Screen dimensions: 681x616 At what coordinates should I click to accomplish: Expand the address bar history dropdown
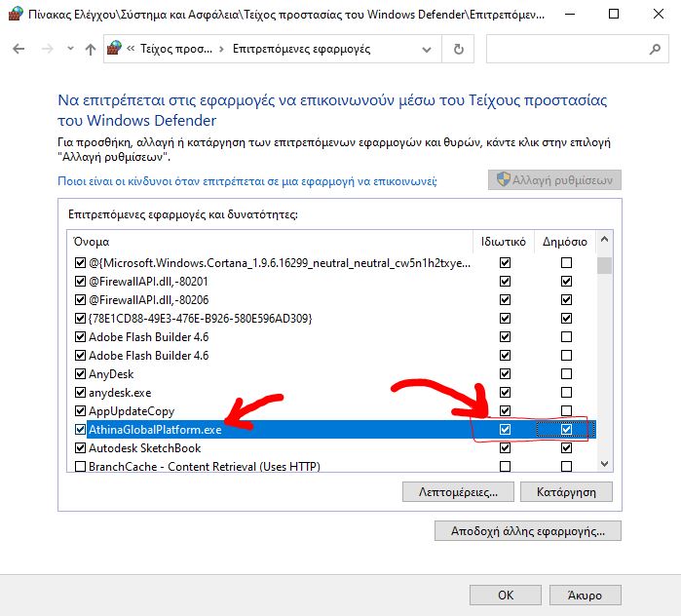click(x=427, y=49)
